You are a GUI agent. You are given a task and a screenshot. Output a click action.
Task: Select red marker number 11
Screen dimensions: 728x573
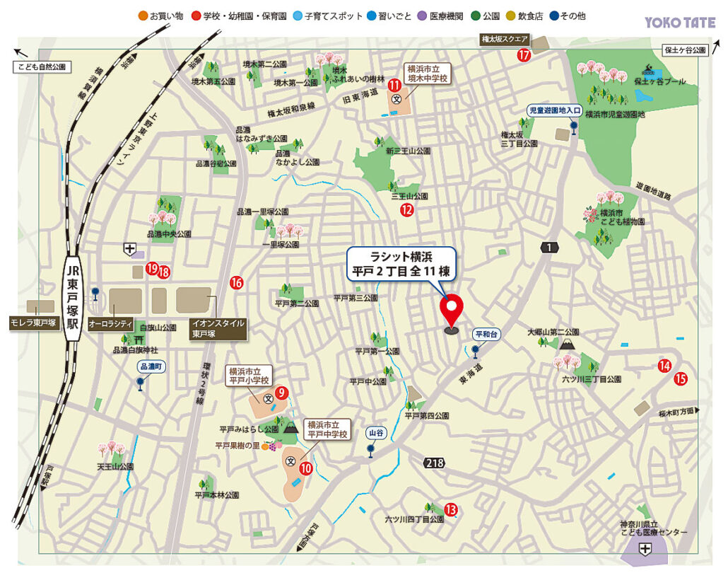pyautogui.click(x=394, y=86)
